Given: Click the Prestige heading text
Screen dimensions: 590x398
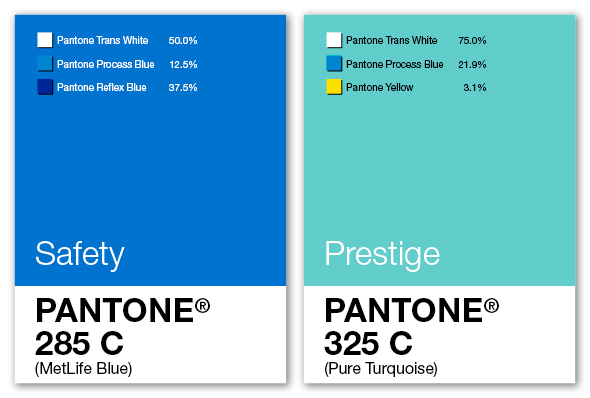Looking at the screenshot, I should pos(382,255).
